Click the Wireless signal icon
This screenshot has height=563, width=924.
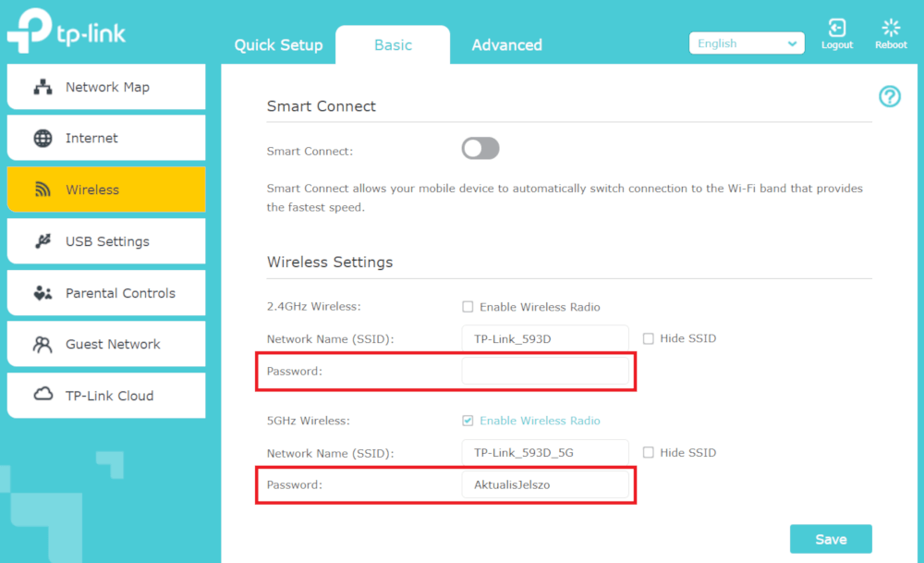(x=43, y=190)
